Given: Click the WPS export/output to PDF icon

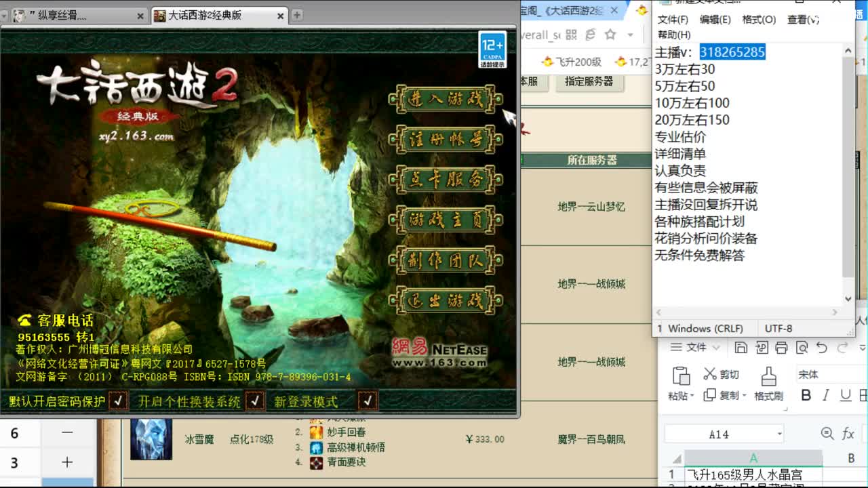Looking at the screenshot, I should (x=762, y=348).
